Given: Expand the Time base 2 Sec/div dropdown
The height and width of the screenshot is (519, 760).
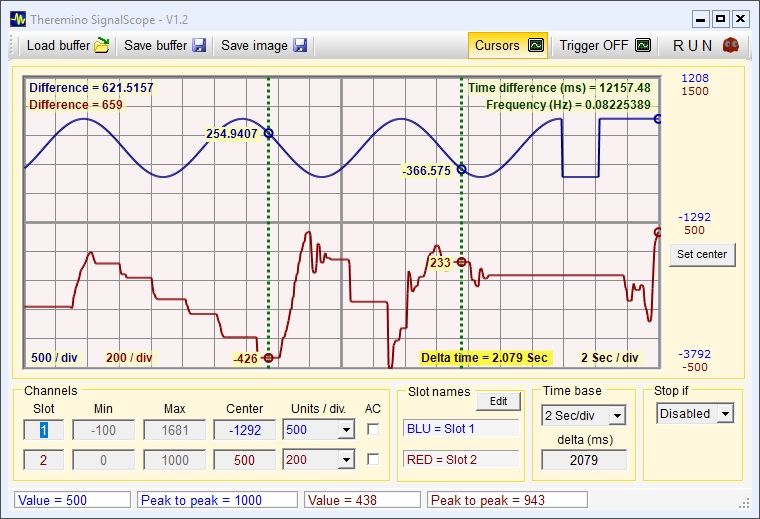Looking at the screenshot, I should click(x=617, y=415).
